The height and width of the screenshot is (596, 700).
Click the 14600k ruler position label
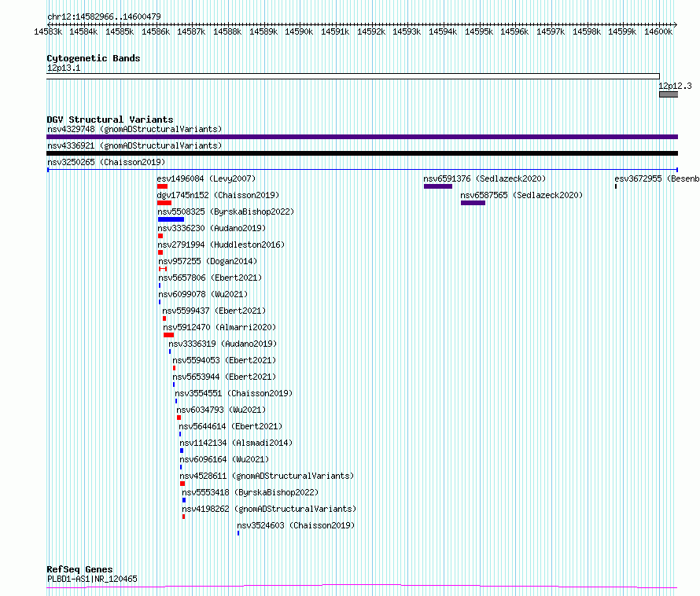click(x=658, y=31)
